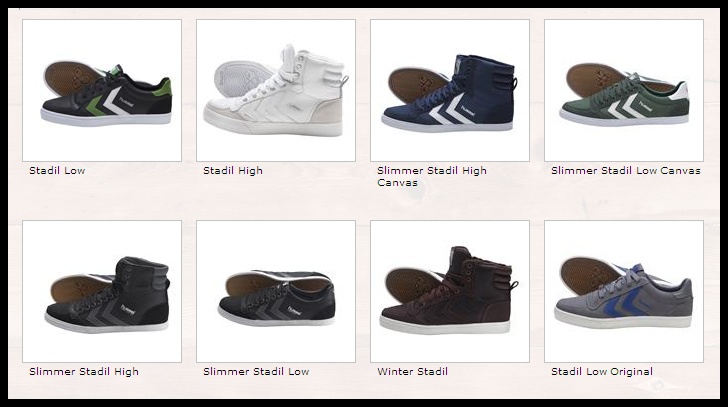
Task: Select the white Stadil High shoe image
Action: coord(276,90)
